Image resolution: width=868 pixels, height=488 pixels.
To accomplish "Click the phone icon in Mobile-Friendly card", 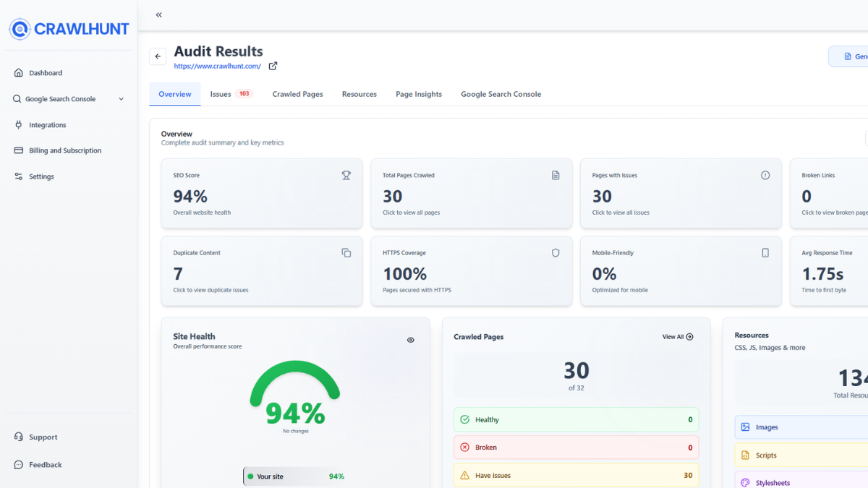I will click(x=765, y=253).
